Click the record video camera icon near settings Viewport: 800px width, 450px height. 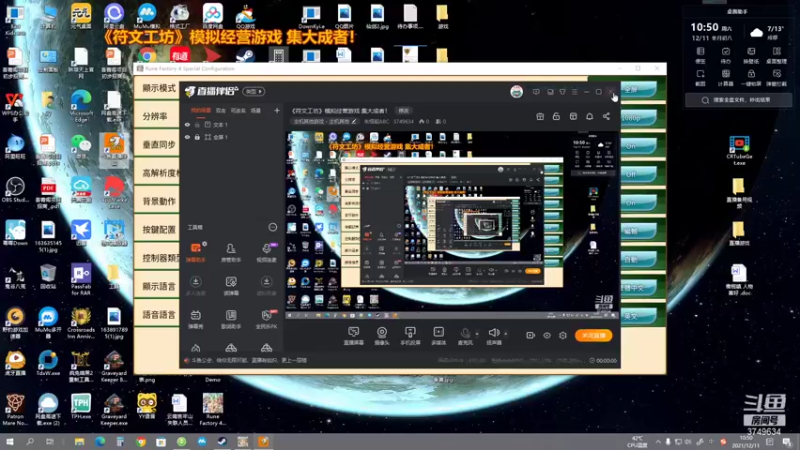coord(531,335)
